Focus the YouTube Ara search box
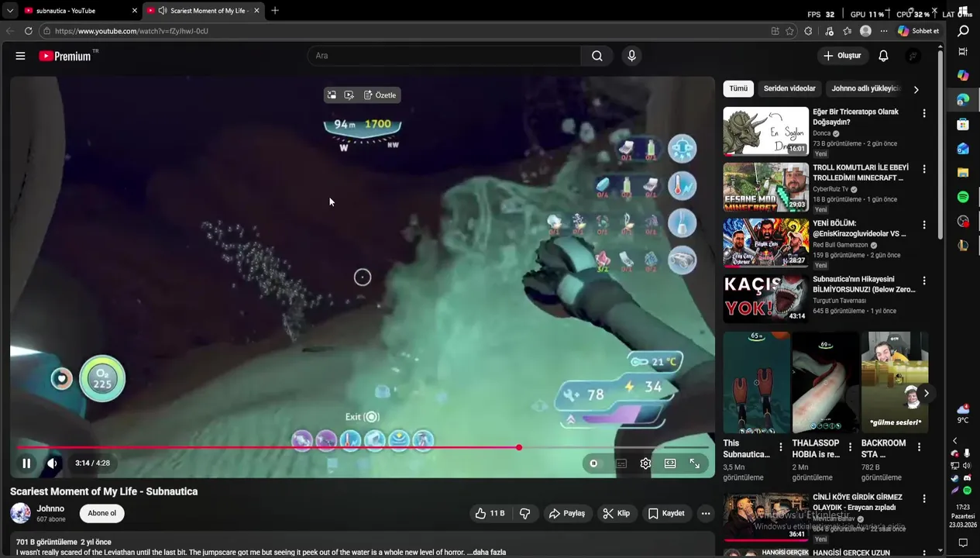The height and width of the screenshot is (558, 980). pyautogui.click(x=445, y=56)
